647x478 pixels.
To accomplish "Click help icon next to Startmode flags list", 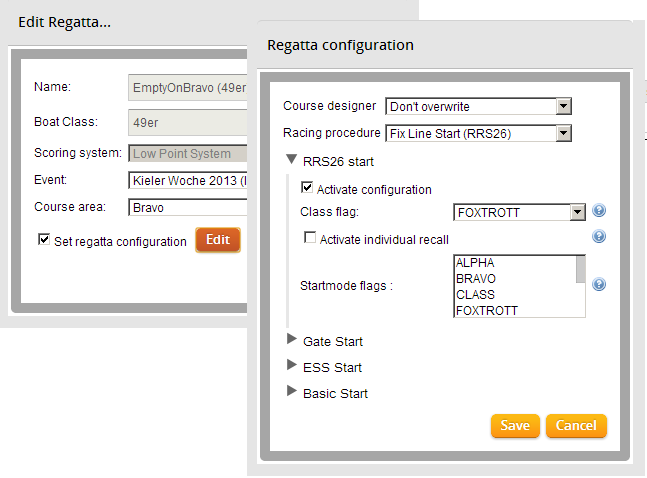I will [x=599, y=284].
